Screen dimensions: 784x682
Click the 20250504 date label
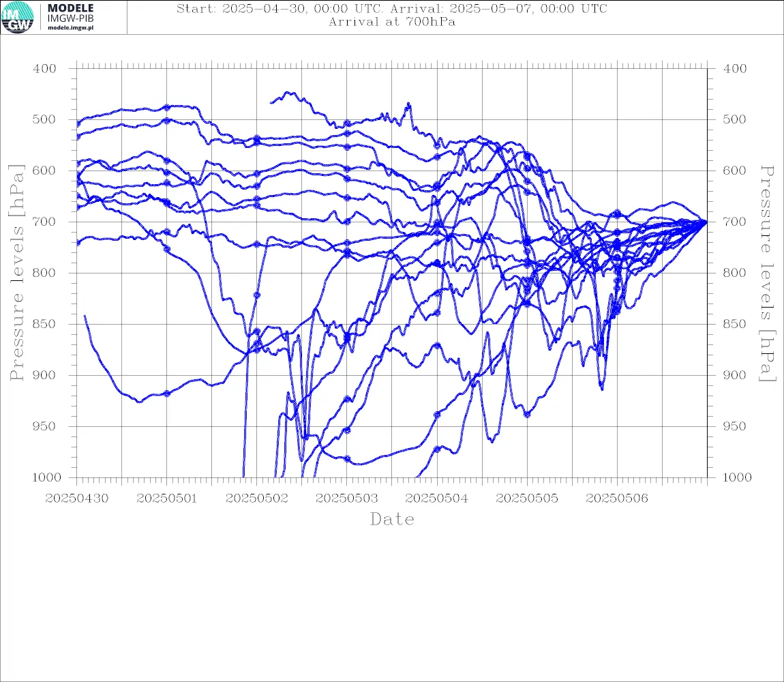437,499
